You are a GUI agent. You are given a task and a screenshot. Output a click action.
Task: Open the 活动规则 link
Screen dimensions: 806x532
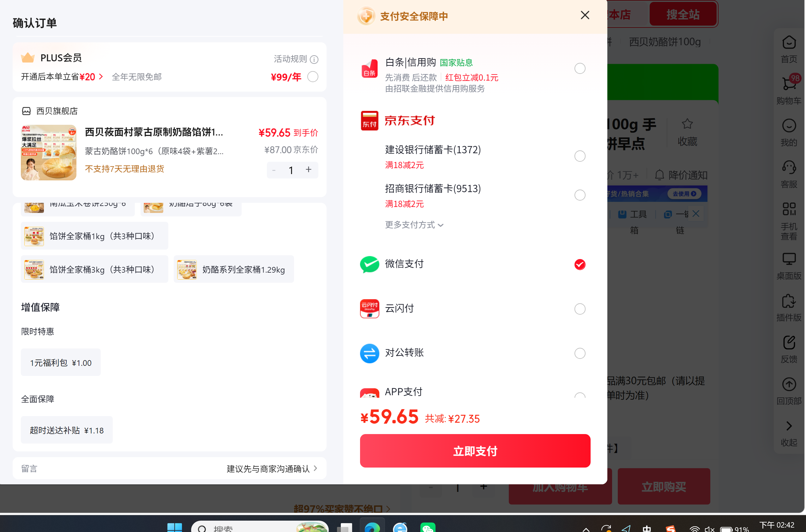(x=290, y=59)
